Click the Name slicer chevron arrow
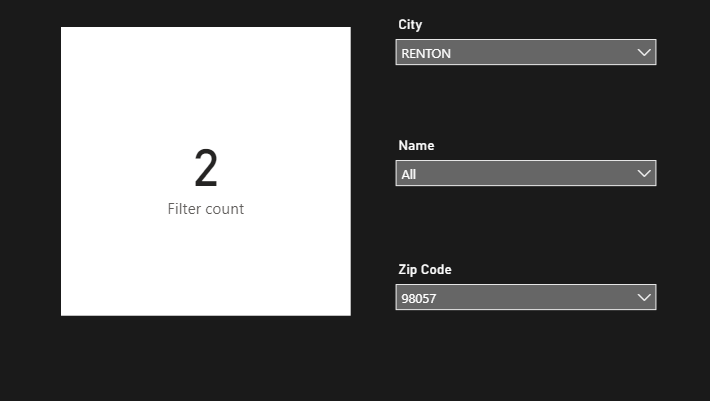Screen dimensions: 710x401 tap(644, 174)
